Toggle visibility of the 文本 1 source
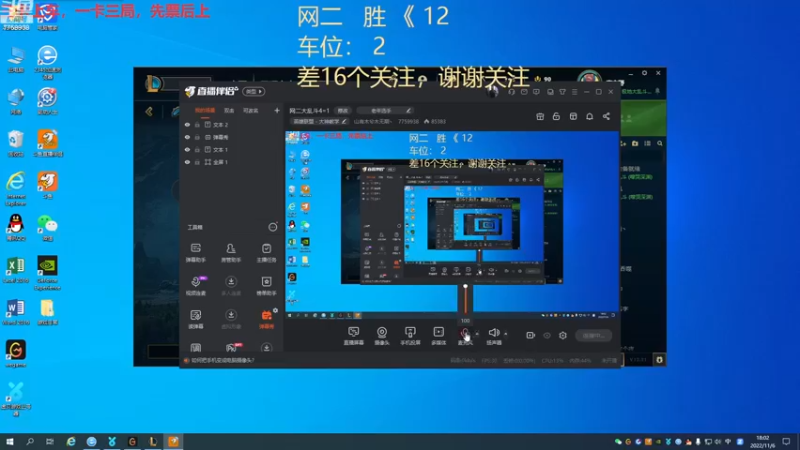 click(187, 149)
